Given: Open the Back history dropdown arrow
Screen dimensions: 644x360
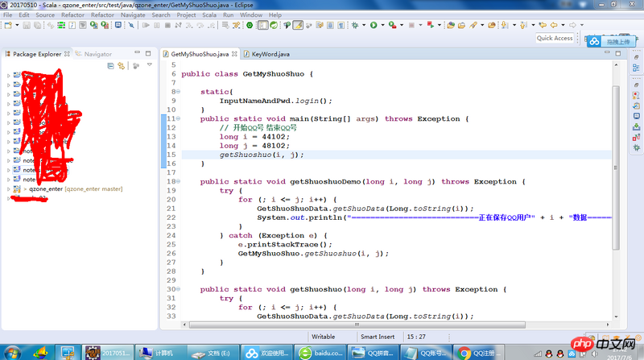Looking at the screenshot, I should (x=563, y=25).
